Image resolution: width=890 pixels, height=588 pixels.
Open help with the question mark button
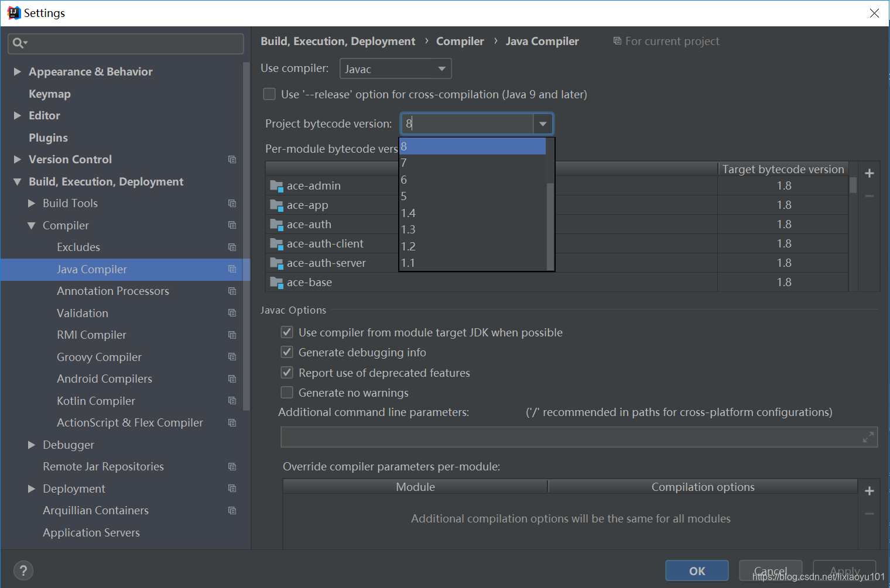coord(23,570)
